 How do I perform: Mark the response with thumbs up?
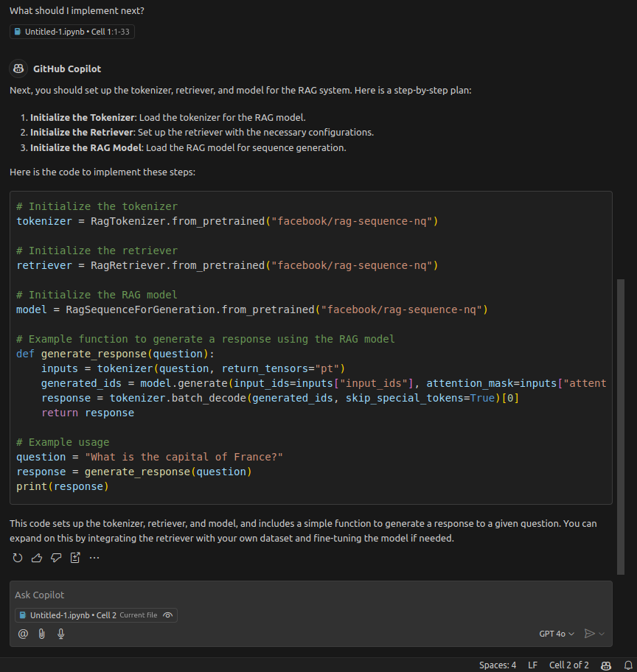pos(37,558)
